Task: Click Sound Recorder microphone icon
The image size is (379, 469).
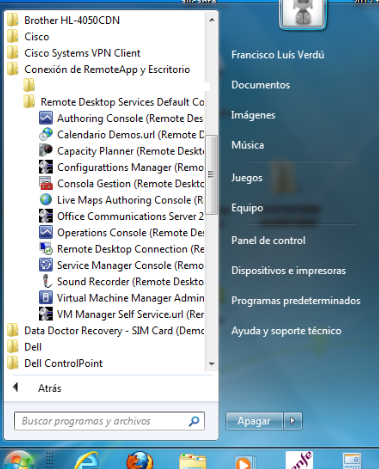Action: [46, 281]
